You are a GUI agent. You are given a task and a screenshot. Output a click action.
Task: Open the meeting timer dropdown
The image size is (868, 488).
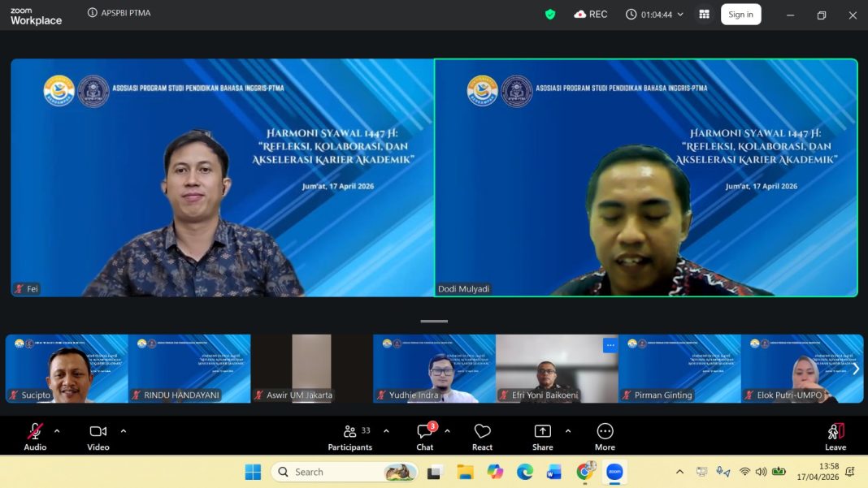[x=655, y=15]
